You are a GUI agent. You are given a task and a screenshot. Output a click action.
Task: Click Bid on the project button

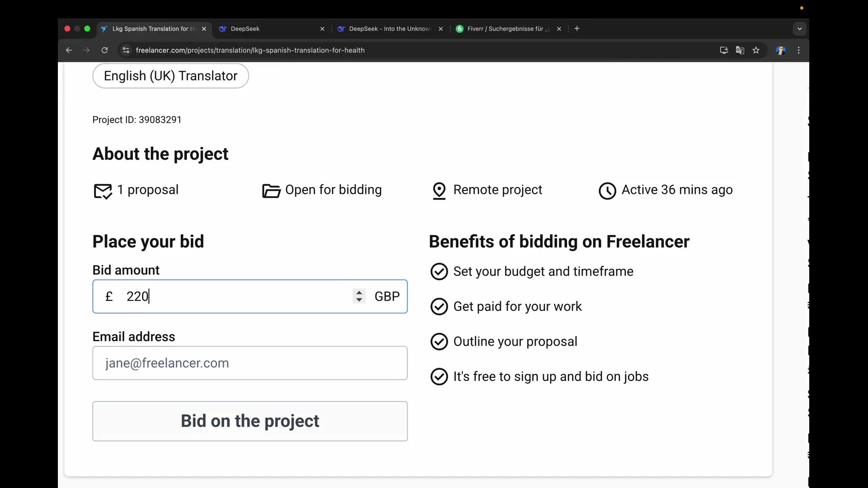click(x=250, y=421)
